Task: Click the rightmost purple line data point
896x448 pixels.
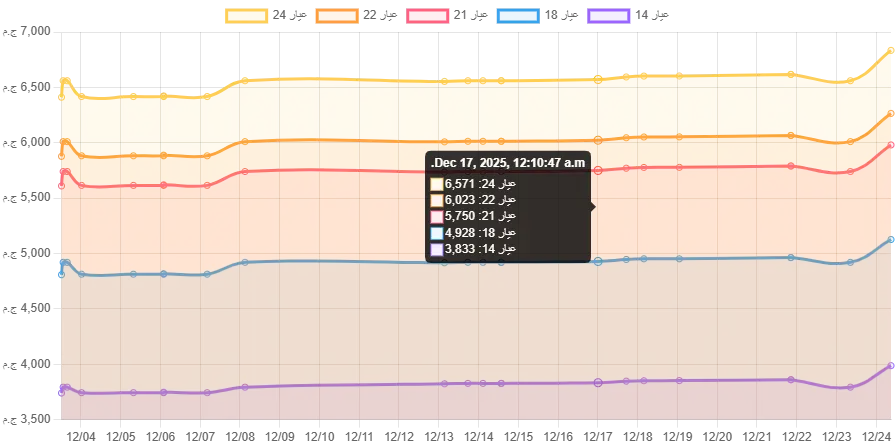Action: [892, 365]
